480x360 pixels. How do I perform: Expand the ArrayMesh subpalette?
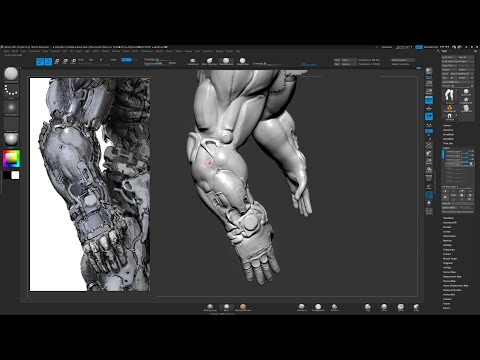[x=449, y=134]
